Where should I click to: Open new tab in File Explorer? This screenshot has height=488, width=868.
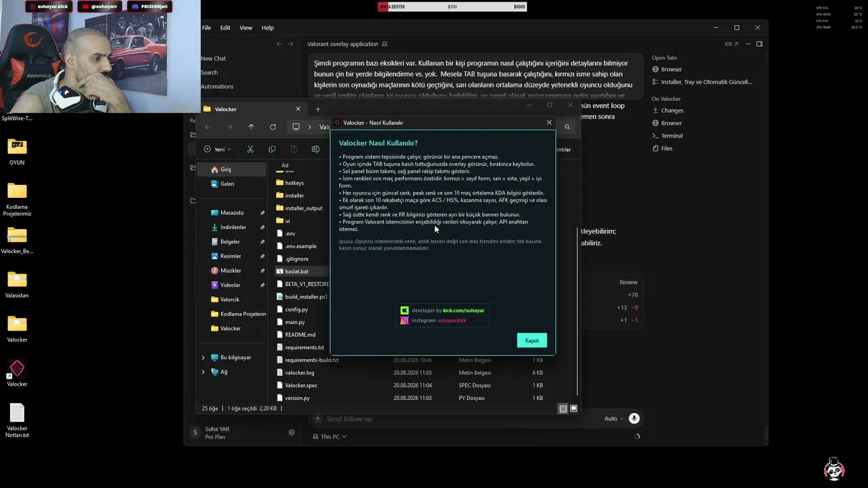tap(317, 109)
